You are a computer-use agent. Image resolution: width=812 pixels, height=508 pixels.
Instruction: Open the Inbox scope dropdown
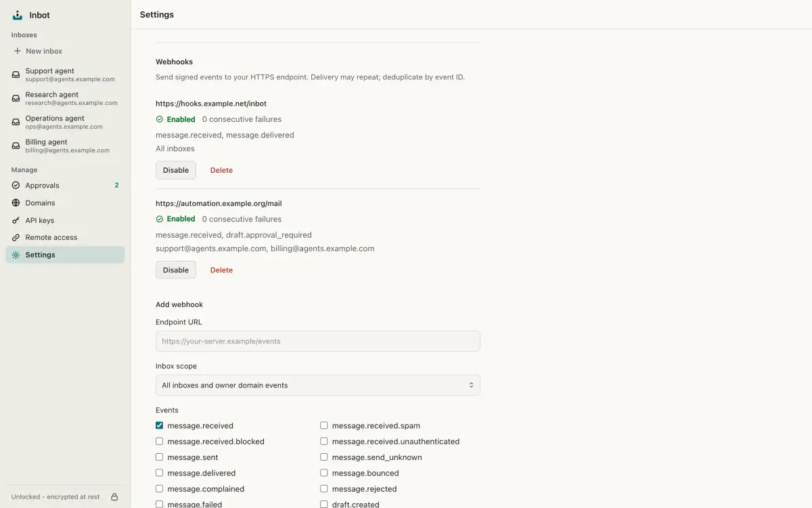(318, 385)
